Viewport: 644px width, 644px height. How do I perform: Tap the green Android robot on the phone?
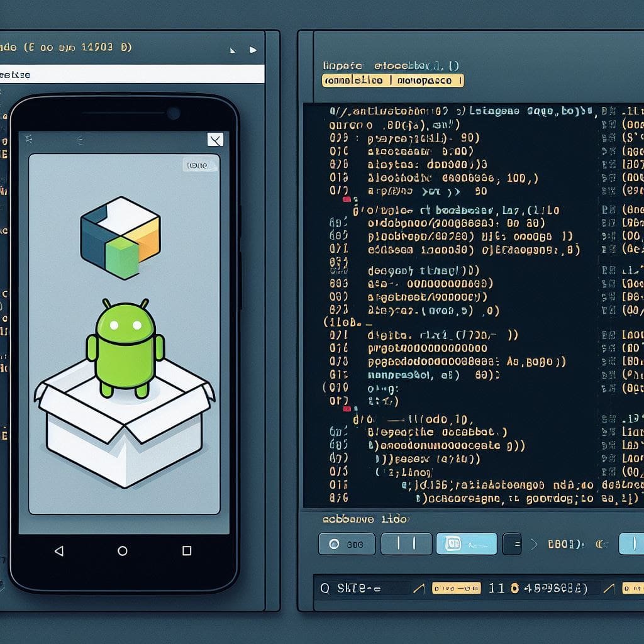125,348
